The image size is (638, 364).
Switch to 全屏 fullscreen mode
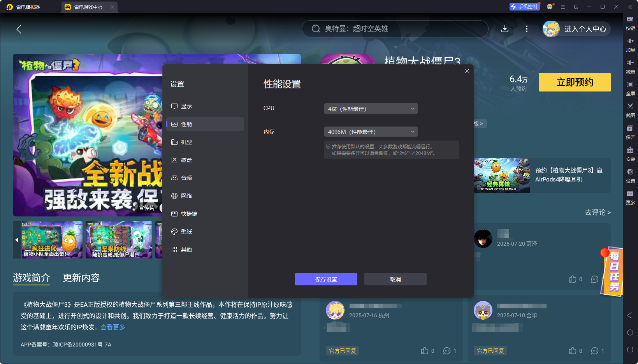click(x=631, y=88)
